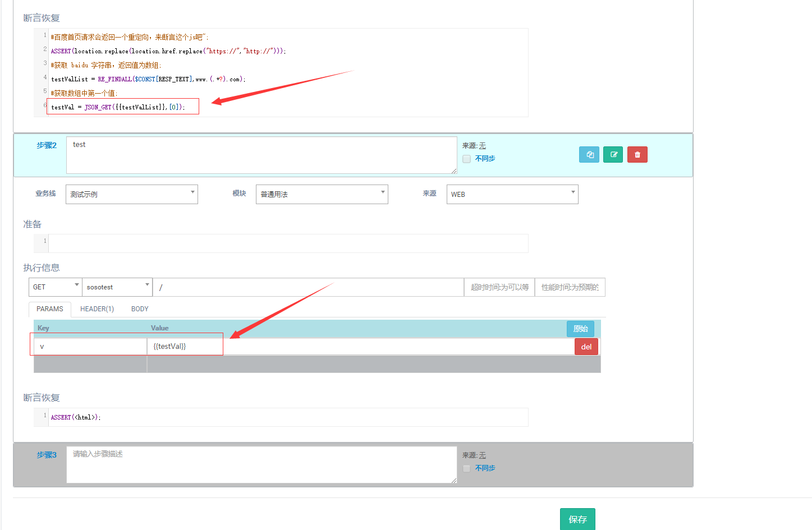Click the testVal = JSON_GET code line
Image resolution: width=812 pixels, height=530 pixels.
tap(118, 107)
